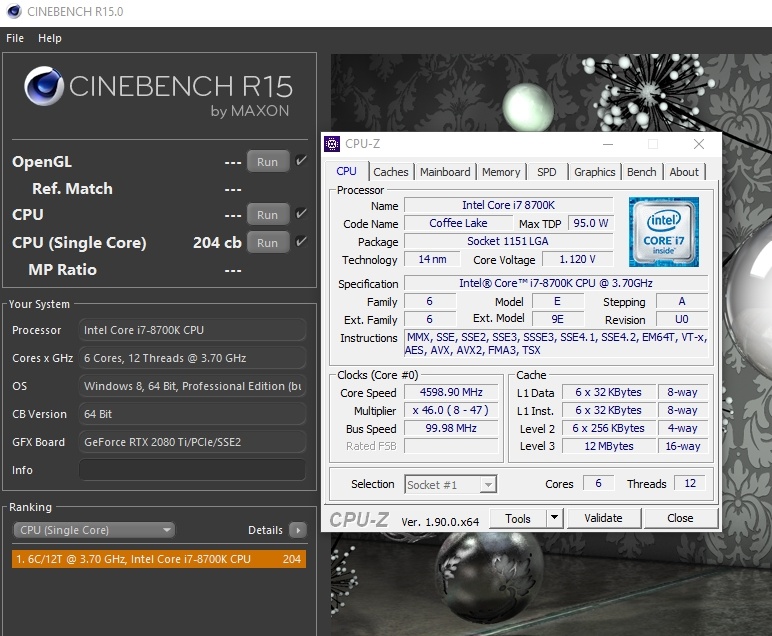Image resolution: width=772 pixels, height=636 pixels.
Task: Click the Cores x GHz field
Action: tap(192, 358)
